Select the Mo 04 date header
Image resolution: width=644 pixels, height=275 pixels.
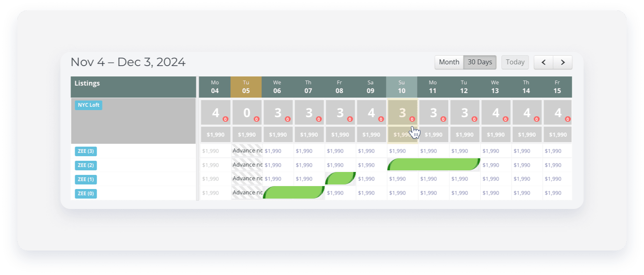[215, 87]
